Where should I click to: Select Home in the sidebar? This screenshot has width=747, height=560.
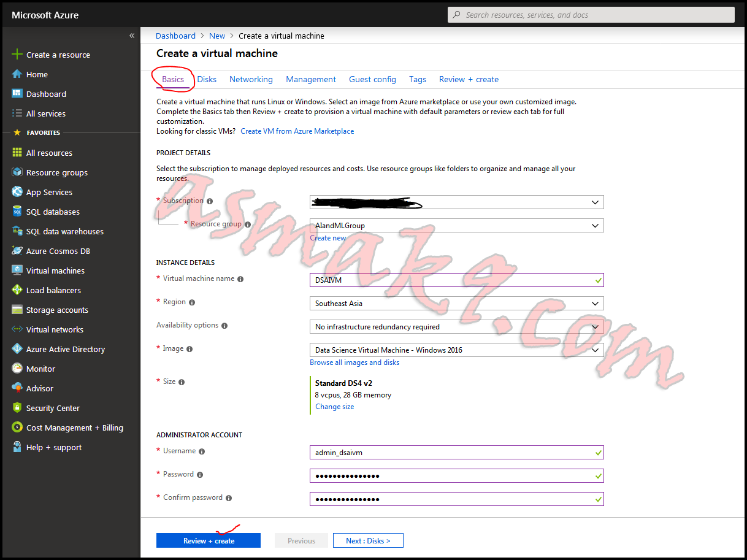[37, 74]
